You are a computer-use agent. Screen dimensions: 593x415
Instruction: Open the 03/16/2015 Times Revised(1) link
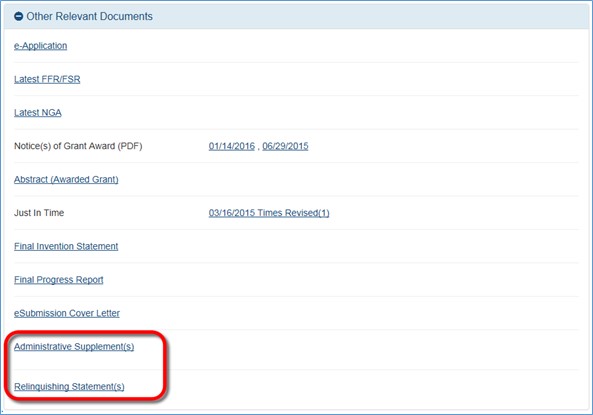coord(269,213)
